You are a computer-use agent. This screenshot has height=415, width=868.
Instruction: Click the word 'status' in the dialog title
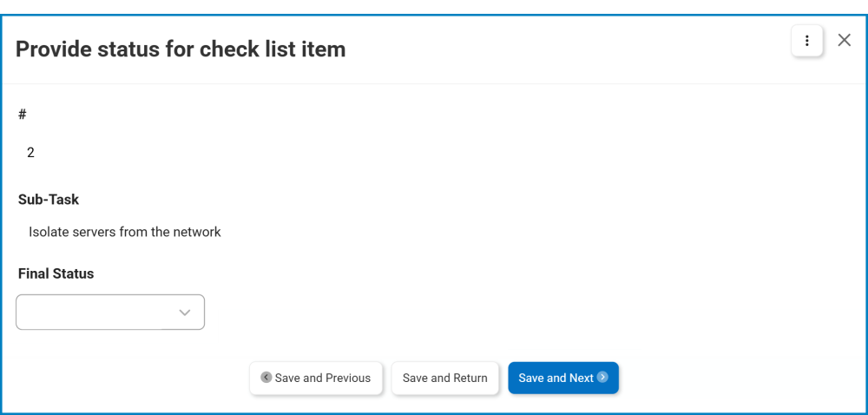131,49
